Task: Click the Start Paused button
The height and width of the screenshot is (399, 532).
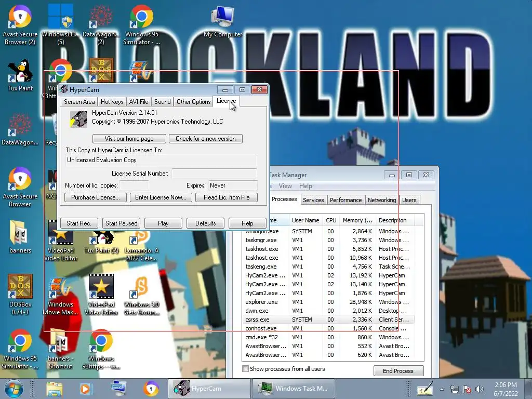Action: [122, 223]
